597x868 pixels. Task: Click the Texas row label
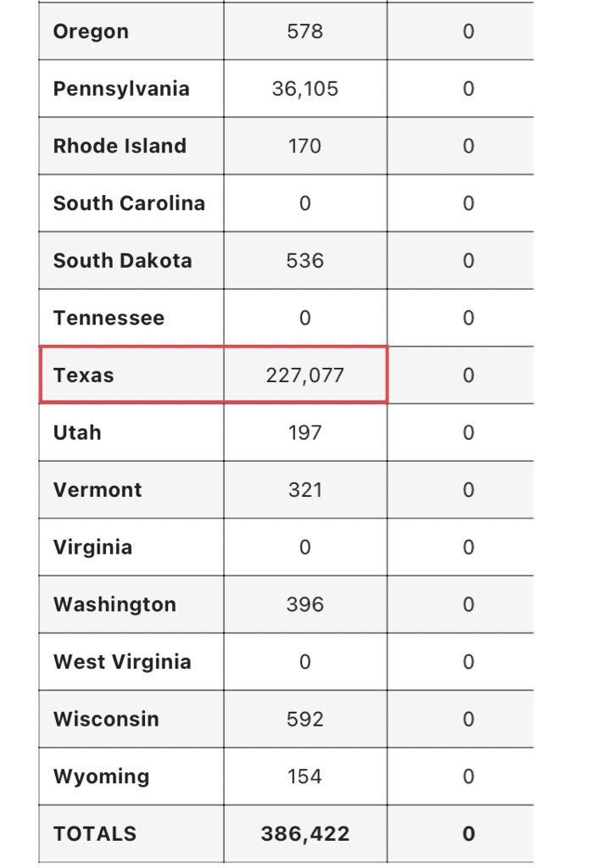tap(83, 376)
